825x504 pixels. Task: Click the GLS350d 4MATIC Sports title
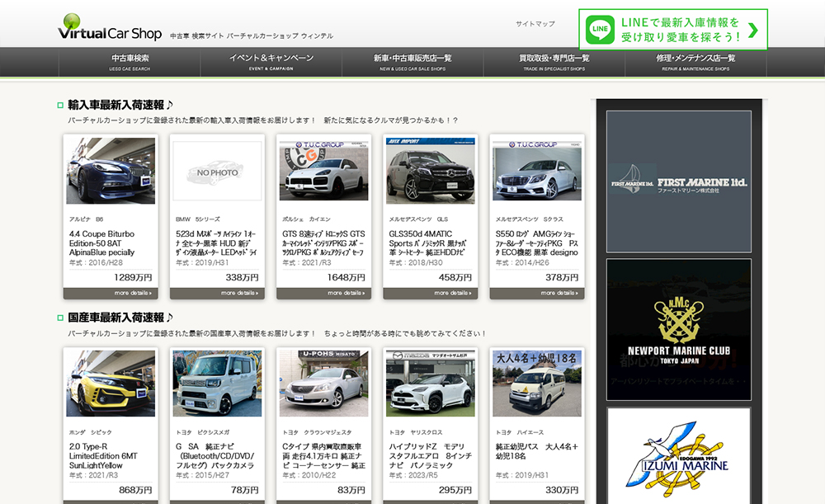(x=427, y=243)
